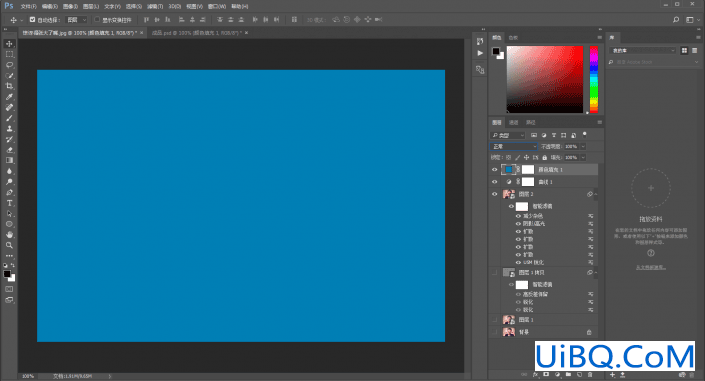Image resolution: width=705 pixels, height=381 pixels.
Task: Select the Eyedropper tool
Action: coord(9,97)
